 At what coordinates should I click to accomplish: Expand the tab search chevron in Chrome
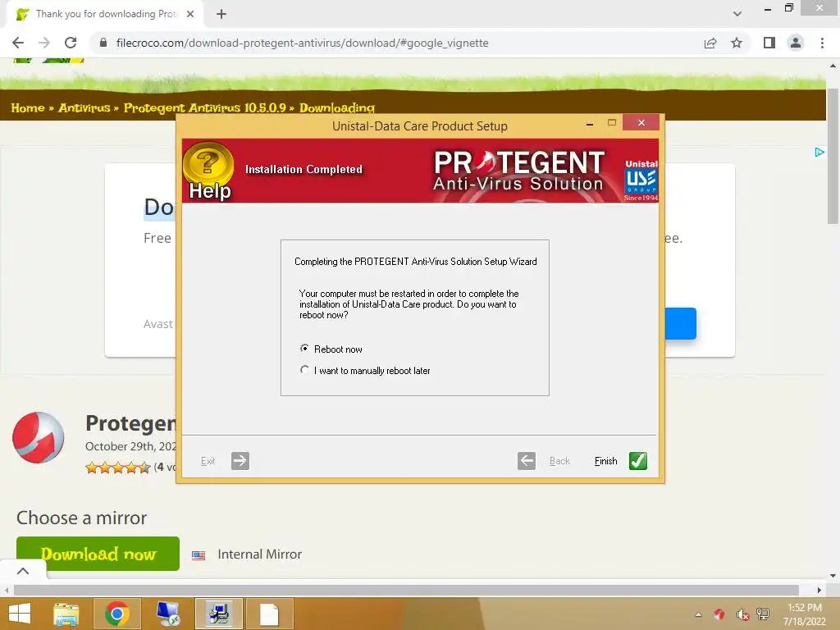tap(737, 14)
